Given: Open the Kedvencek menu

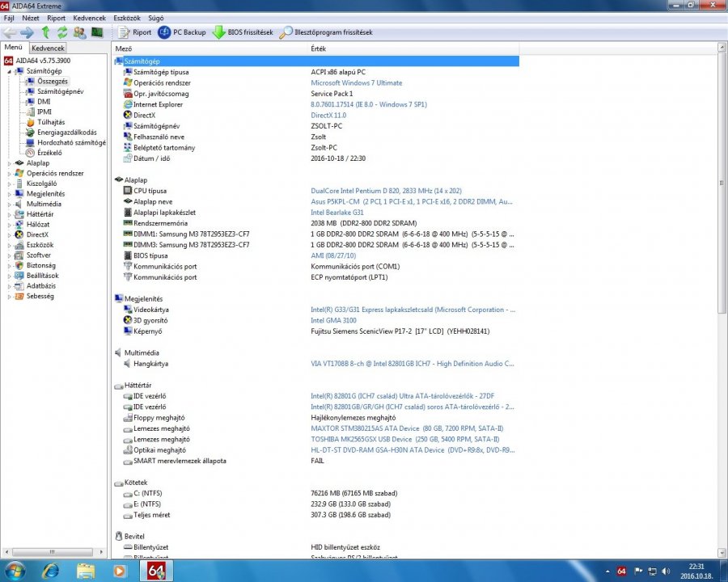Looking at the screenshot, I should (90, 18).
